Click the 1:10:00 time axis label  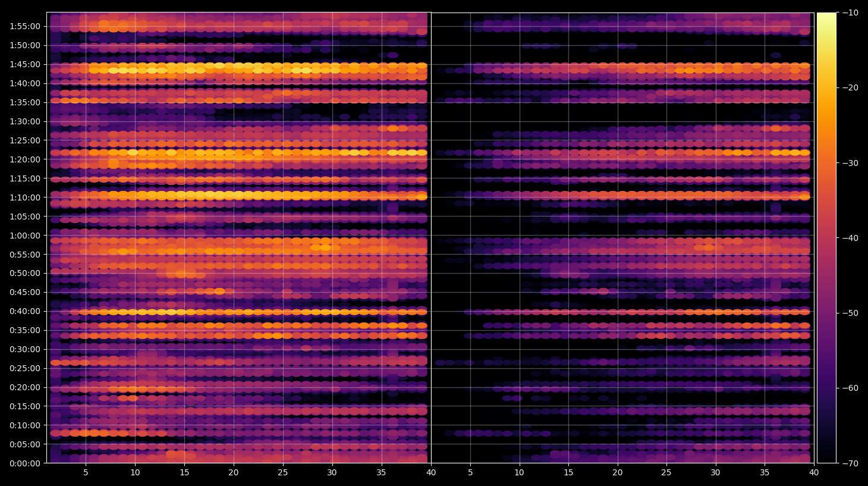[x=25, y=197]
